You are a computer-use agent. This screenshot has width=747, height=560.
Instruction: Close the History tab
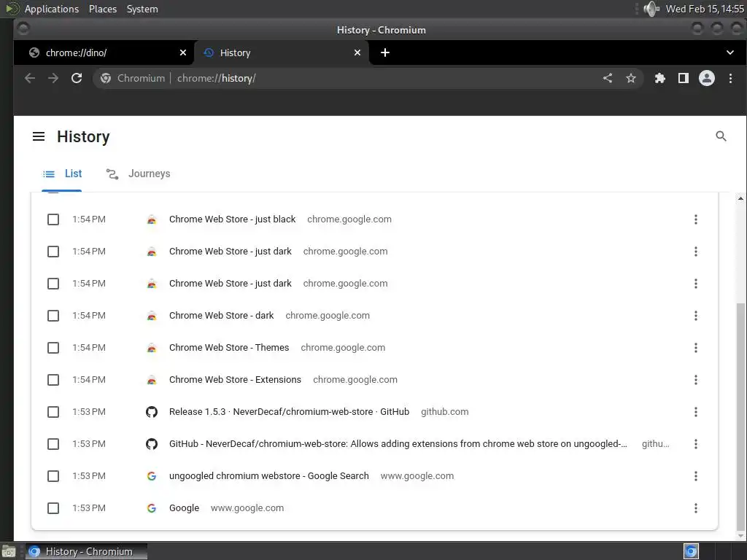(x=357, y=52)
